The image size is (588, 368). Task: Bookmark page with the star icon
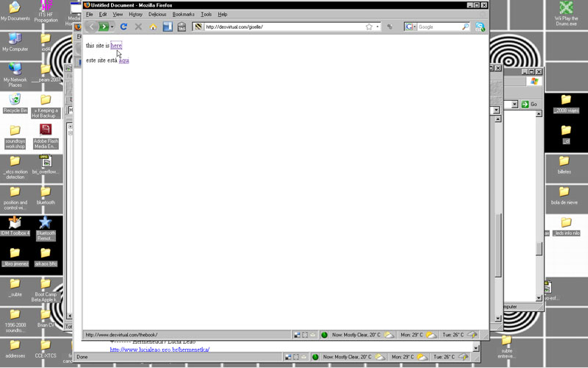(369, 26)
